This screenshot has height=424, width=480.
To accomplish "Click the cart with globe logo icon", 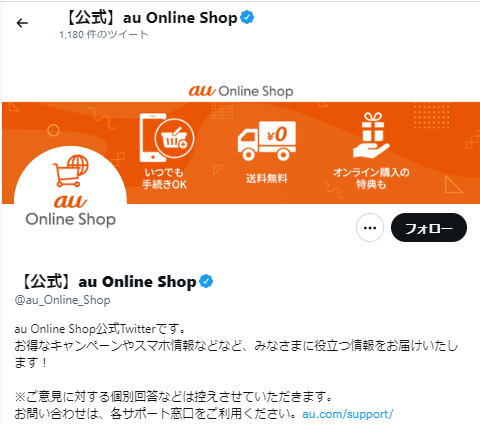I will pos(71,170).
